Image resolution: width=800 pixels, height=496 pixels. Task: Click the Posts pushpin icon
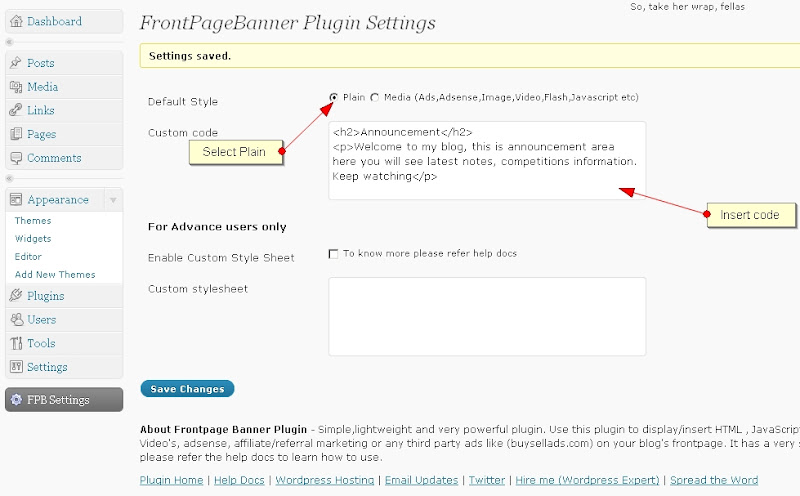[16, 63]
